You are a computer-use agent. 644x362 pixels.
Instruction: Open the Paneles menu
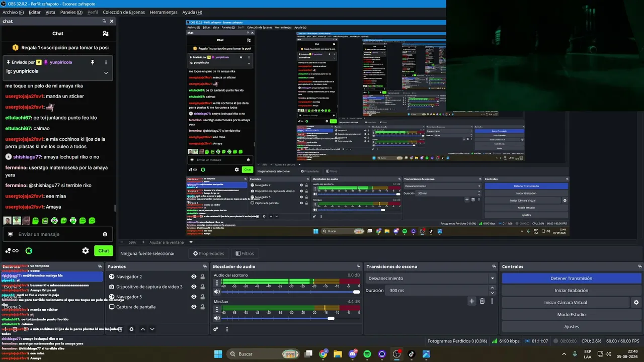click(71, 12)
